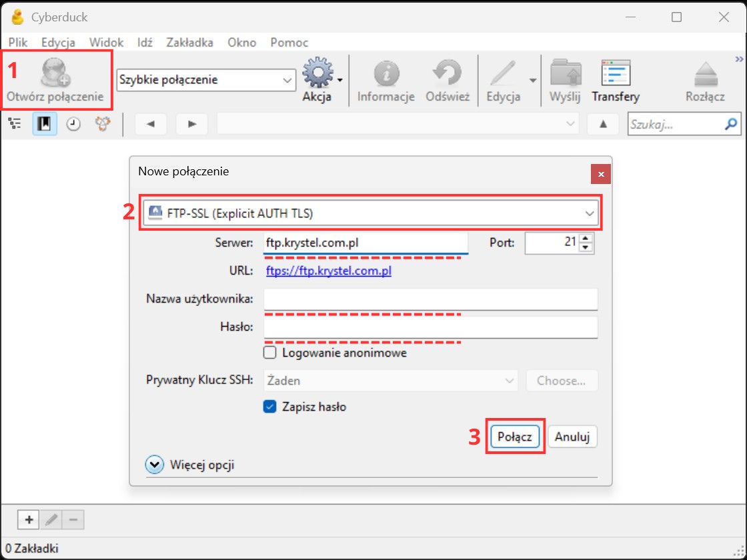Click the Nazwa użytkownika input field
The image size is (747, 560).
click(x=430, y=299)
